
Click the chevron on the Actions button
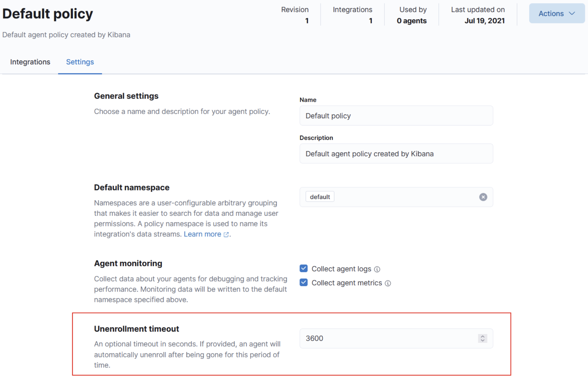(x=572, y=13)
